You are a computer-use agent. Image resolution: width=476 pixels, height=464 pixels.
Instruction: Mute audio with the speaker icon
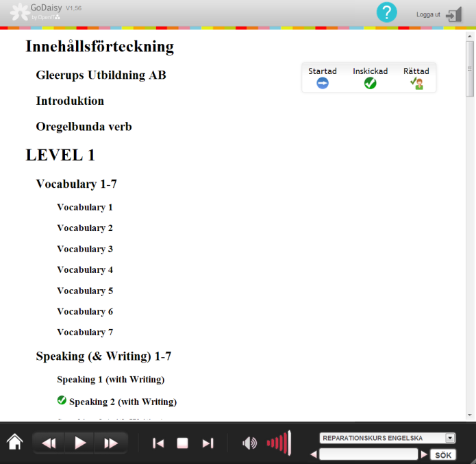[249, 443]
